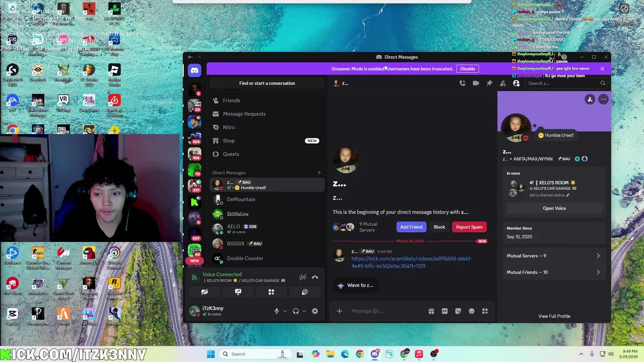The height and width of the screenshot is (362, 644).
Task: Click the Add Friend button
Action: 411,227
